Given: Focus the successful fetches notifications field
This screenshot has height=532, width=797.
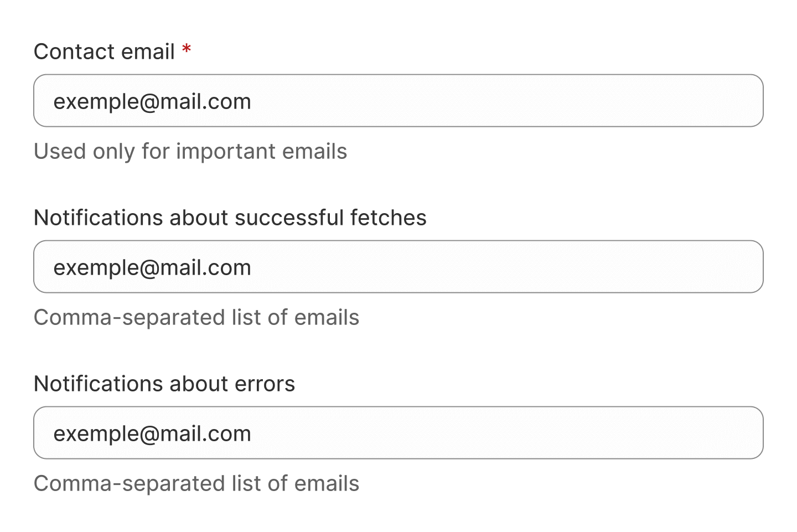Looking at the screenshot, I should (x=398, y=267).
